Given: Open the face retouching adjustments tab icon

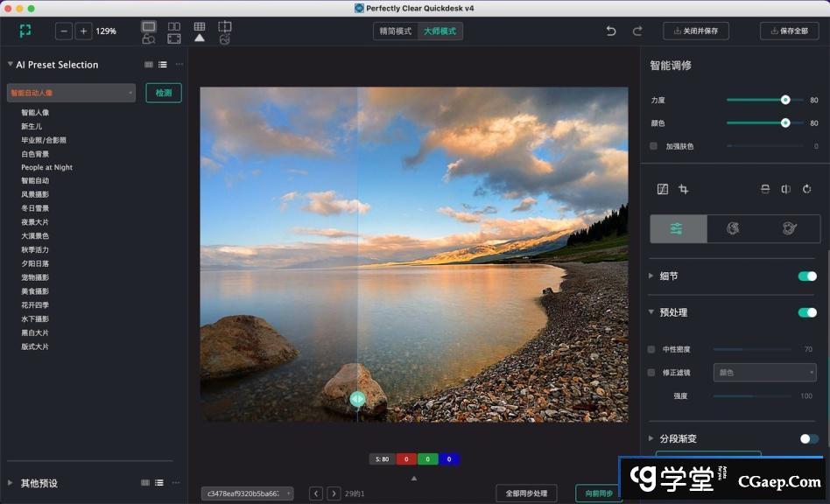Looking at the screenshot, I should click(x=734, y=228).
